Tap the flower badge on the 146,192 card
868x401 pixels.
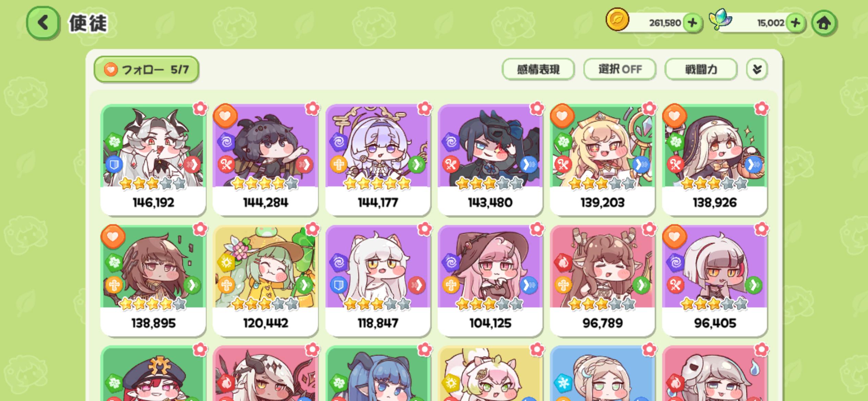200,109
